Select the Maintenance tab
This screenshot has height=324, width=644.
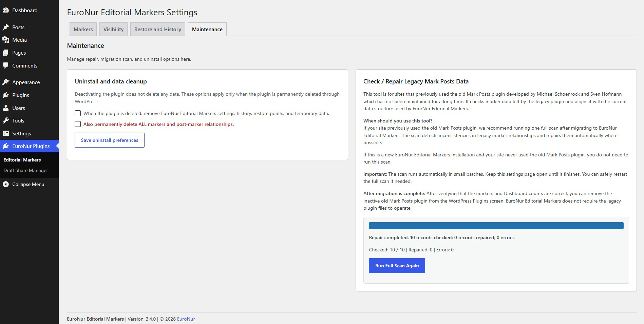[x=207, y=29]
